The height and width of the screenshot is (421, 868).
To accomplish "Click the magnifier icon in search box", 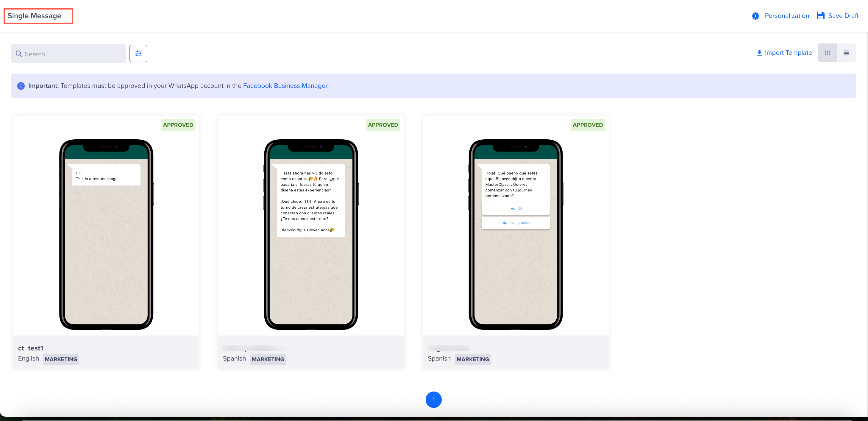I will [19, 54].
